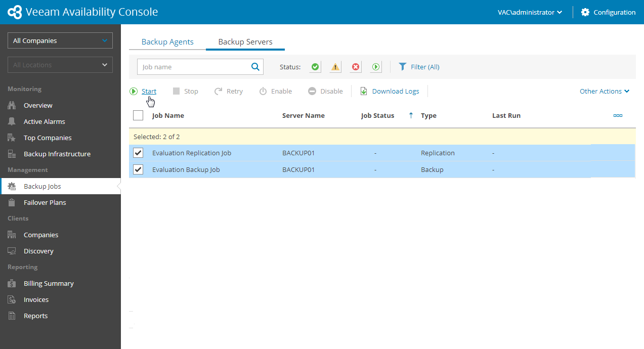Image resolution: width=644 pixels, height=349 pixels.
Task: Open the All Companies dropdown
Action: 60,40
